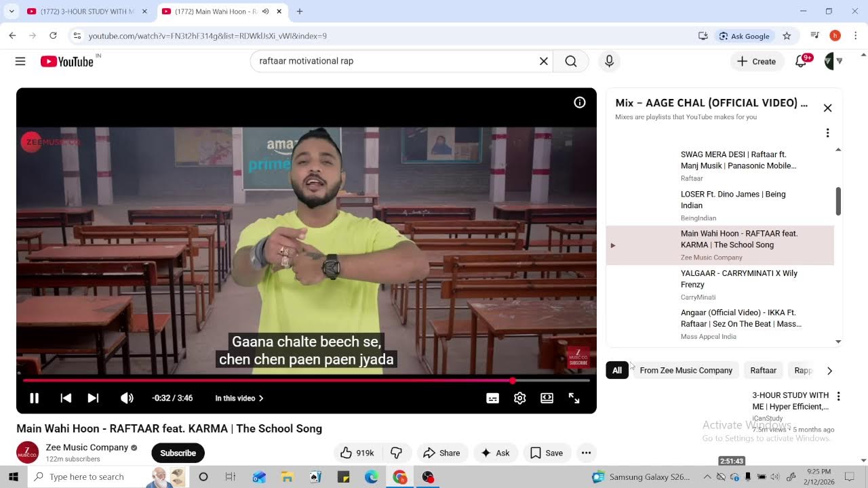Screen dimensions: 868x488
Task: Play YALGAAR - CARRYMINATI X Wily Frenzy
Action: click(720, 285)
